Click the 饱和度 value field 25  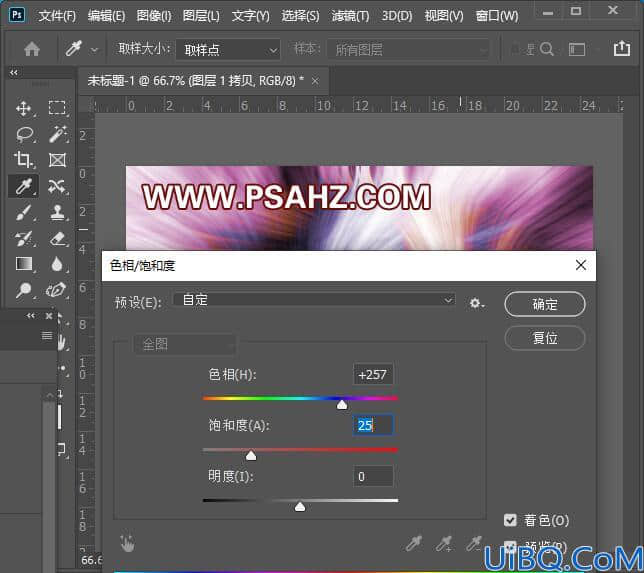(373, 425)
